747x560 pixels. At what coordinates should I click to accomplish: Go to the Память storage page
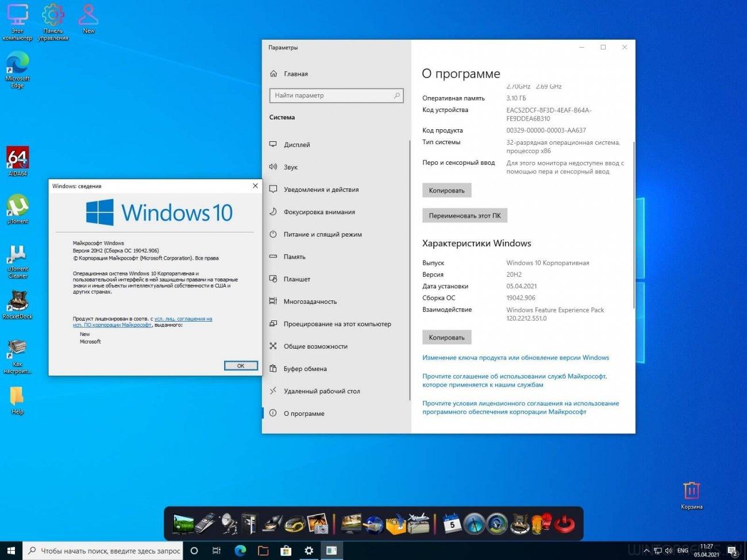[336, 257]
